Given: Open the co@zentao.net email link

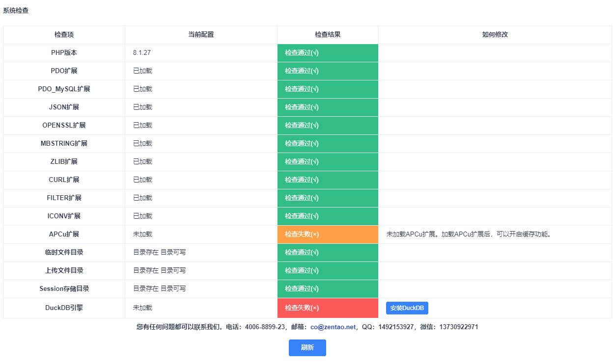Looking at the screenshot, I should pyautogui.click(x=333, y=327).
